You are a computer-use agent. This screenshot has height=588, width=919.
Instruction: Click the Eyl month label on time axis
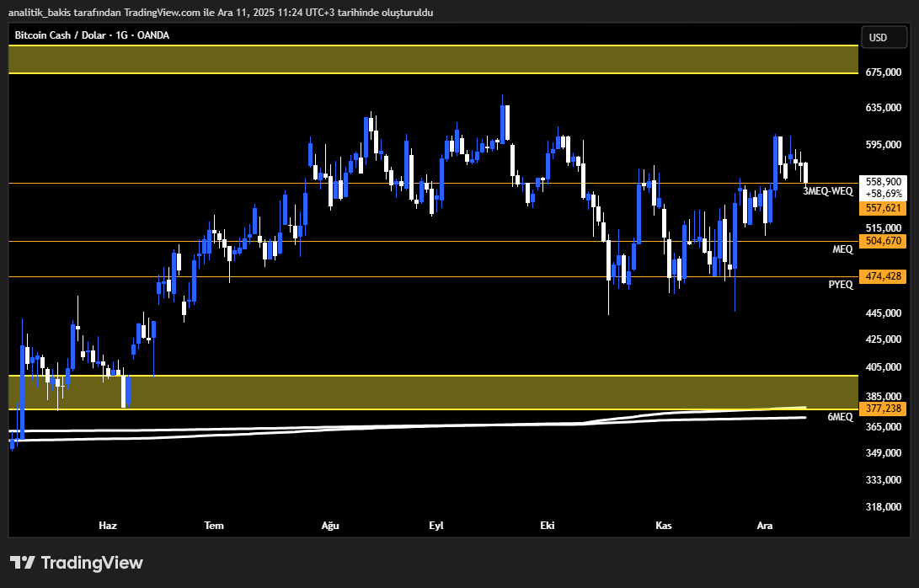point(436,526)
